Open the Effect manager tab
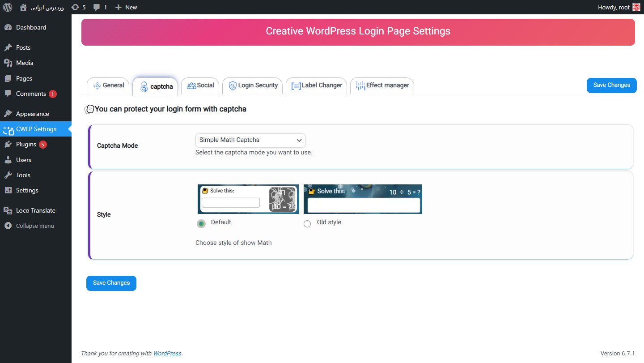This screenshot has height=363, width=644. pyautogui.click(x=382, y=85)
